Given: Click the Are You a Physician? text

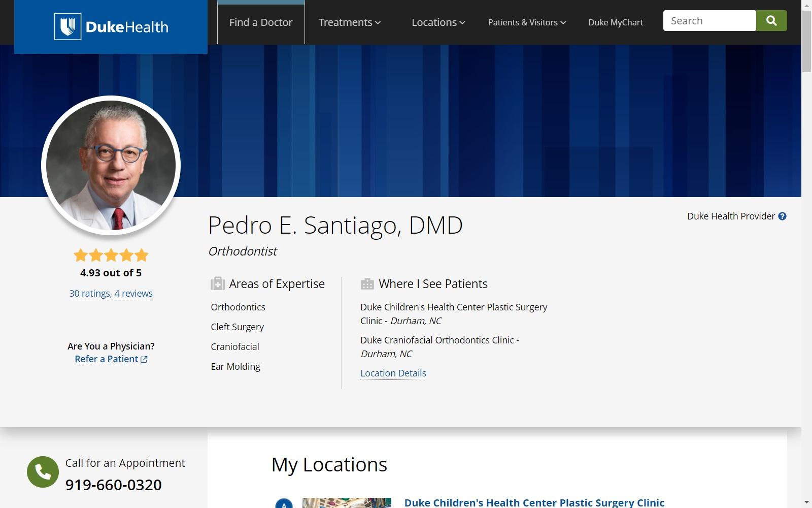Looking at the screenshot, I should (x=111, y=346).
